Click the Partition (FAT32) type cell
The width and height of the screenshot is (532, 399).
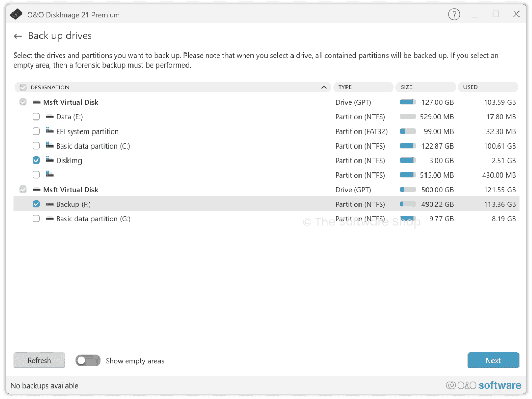tap(362, 131)
